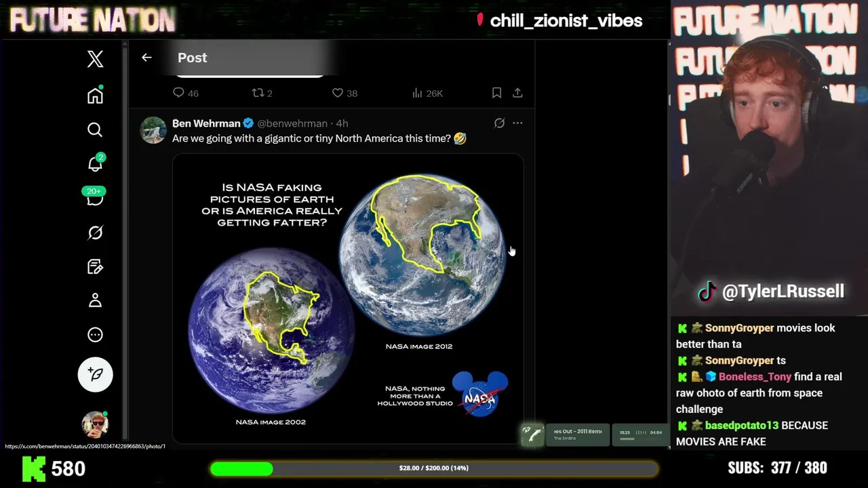Click the green donation goal progress bar

[434, 468]
